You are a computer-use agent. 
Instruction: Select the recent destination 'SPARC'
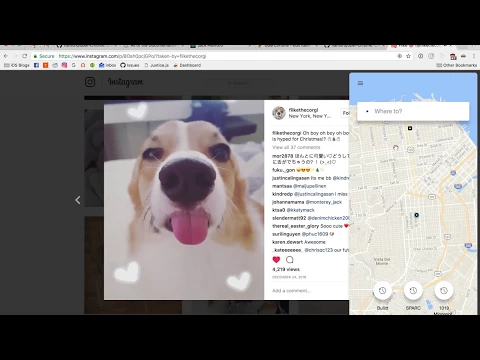413,291
